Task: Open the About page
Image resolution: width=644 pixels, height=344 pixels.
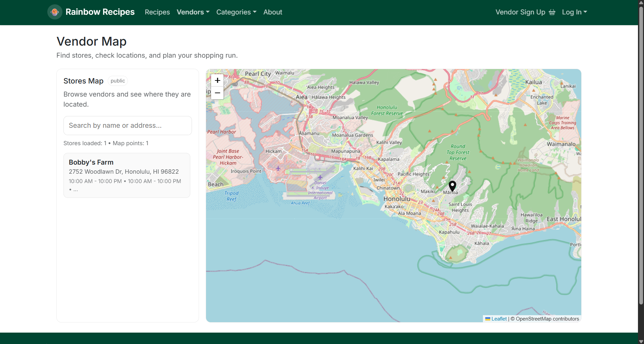Action: [x=273, y=12]
